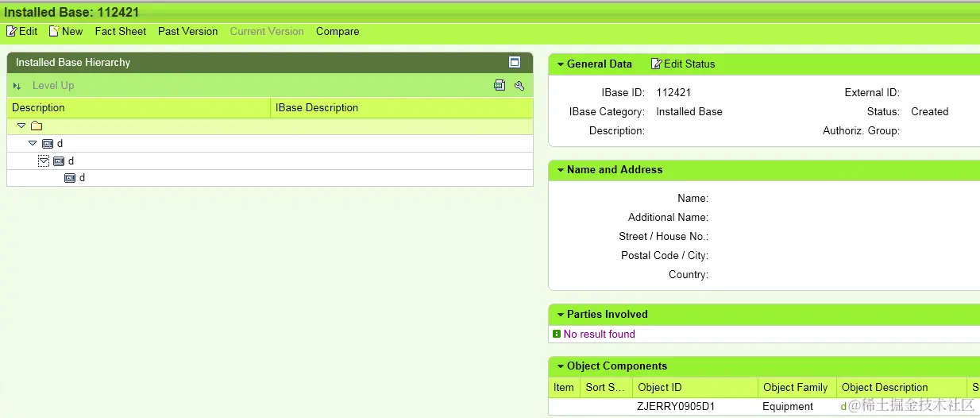The width and height of the screenshot is (980, 418).
Task: Collapse the second-level d component node
Action: pos(44,161)
